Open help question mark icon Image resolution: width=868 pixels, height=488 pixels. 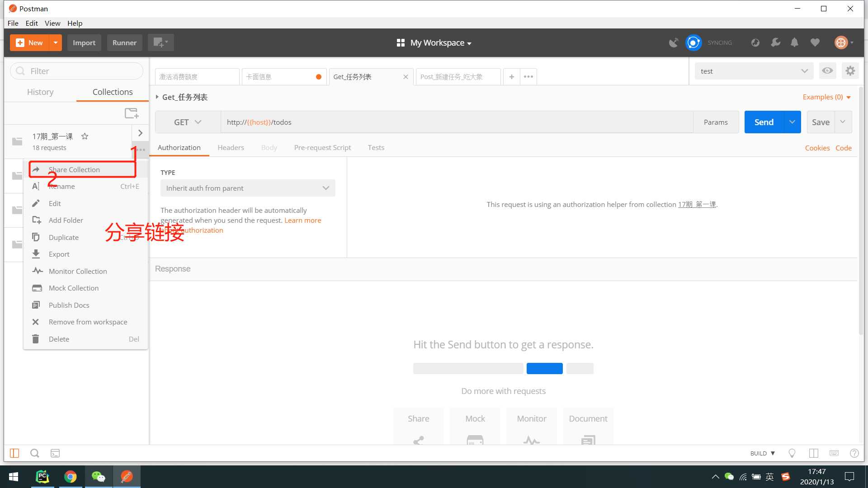854,453
